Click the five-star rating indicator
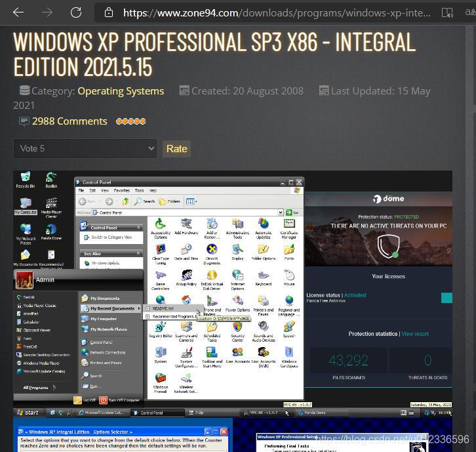 coord(131,121)
